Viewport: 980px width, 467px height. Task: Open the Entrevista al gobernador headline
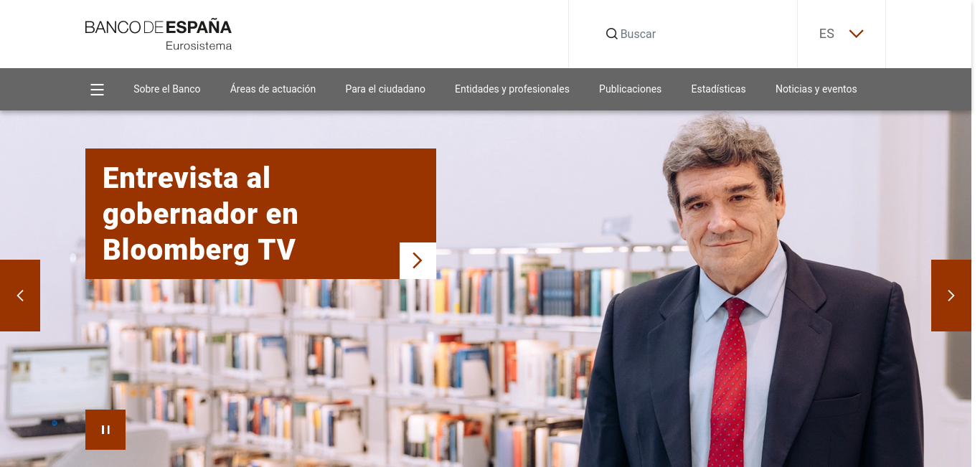(200, 214)
